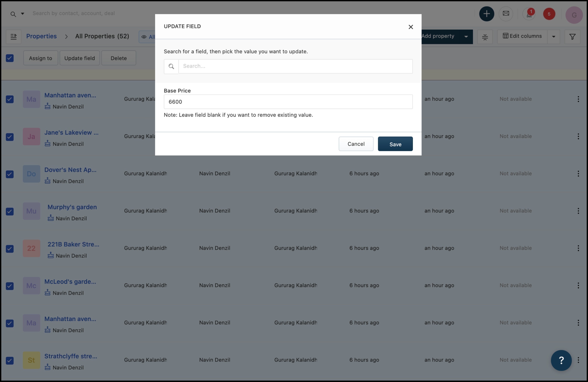Screen dimensions: 588x382
Task: Open the email envelope icon
Action: 506,14
